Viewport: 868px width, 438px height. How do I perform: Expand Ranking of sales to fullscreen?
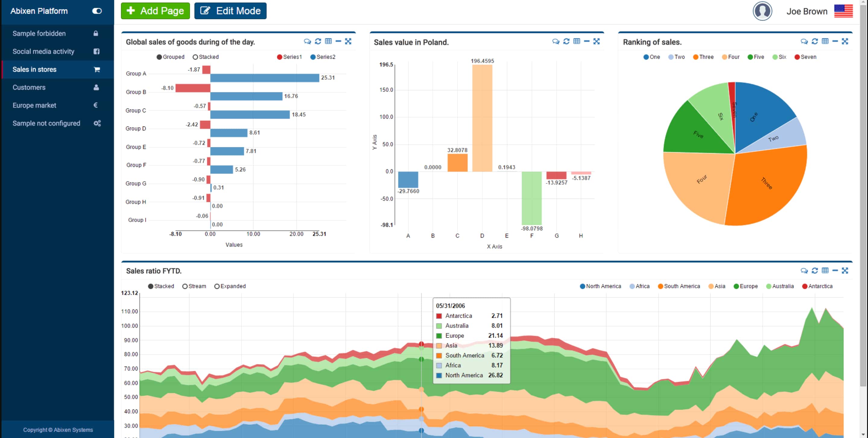click(846, 41)
